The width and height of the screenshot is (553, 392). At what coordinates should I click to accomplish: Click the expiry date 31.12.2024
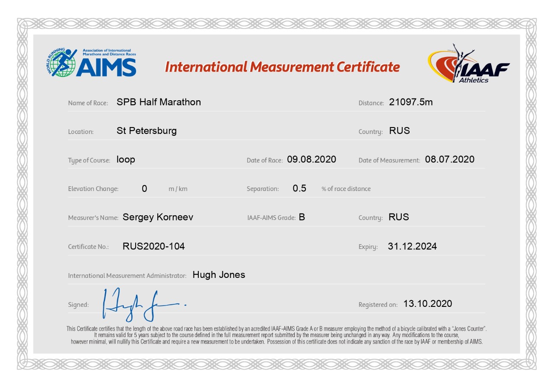[412, 246]
